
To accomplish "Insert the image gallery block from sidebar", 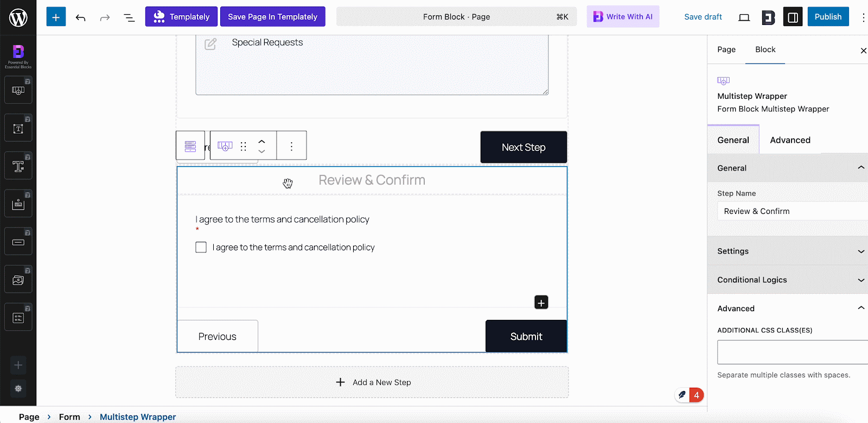I will point(18,280).
